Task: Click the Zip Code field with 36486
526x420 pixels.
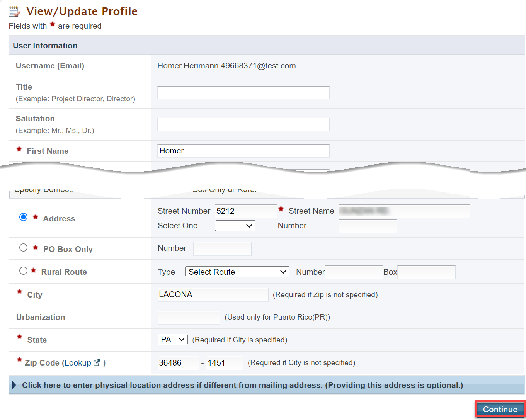Action: (178, 363)
